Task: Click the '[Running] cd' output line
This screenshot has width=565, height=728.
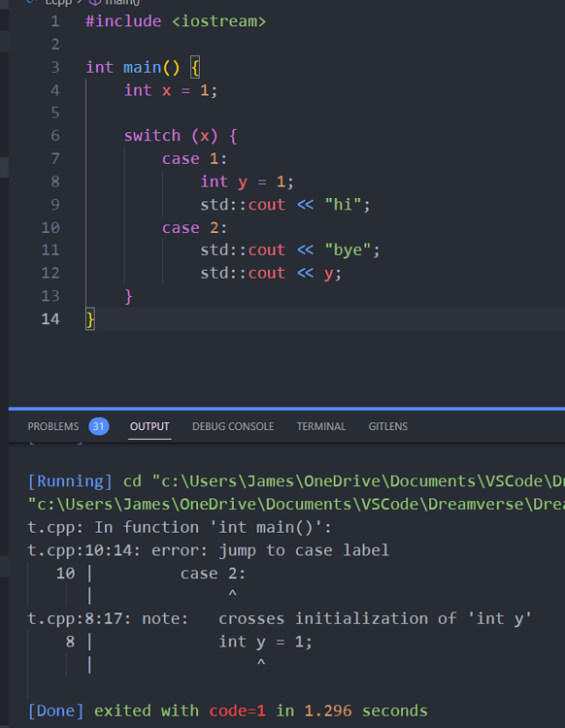Action: [296, 481]
